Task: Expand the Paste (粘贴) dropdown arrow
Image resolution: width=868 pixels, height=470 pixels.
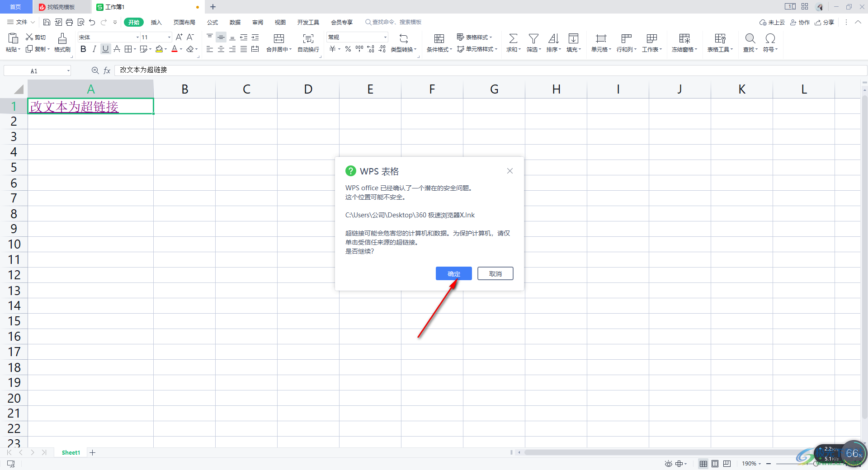Action: [19, 49]
